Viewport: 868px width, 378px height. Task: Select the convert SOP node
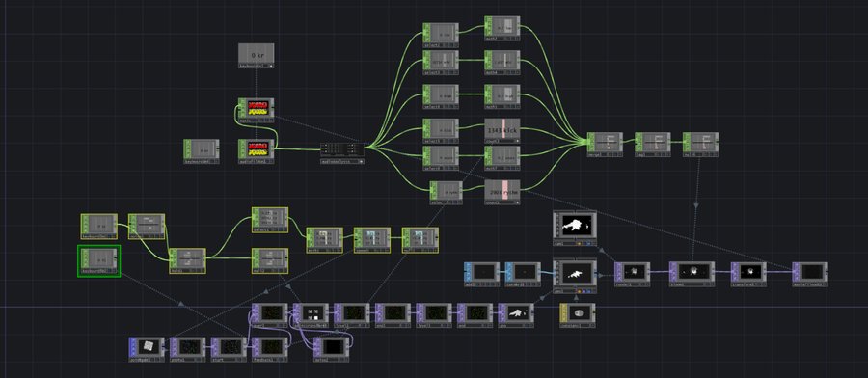(x=523, y=275)
